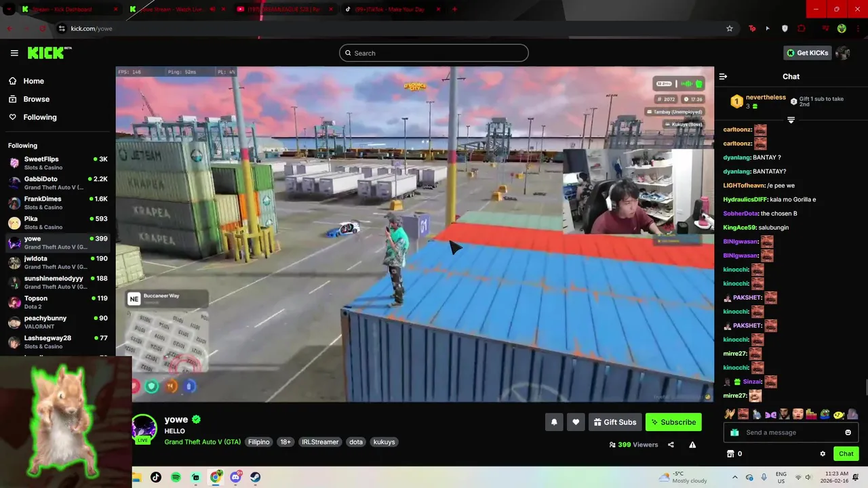Open SweetFlips channel from Following list
The image size is (868, 488).
[58, 163]
